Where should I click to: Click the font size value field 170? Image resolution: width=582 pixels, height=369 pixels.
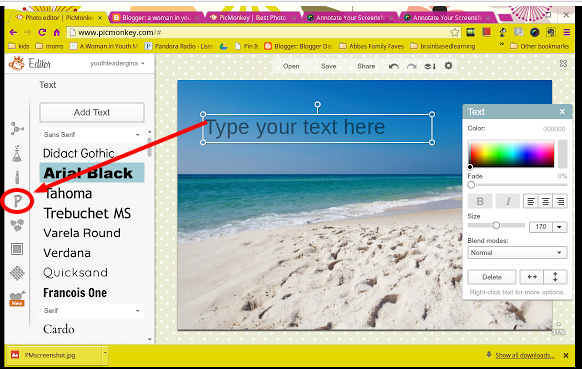pyautogui.click(x=541, y=226)
